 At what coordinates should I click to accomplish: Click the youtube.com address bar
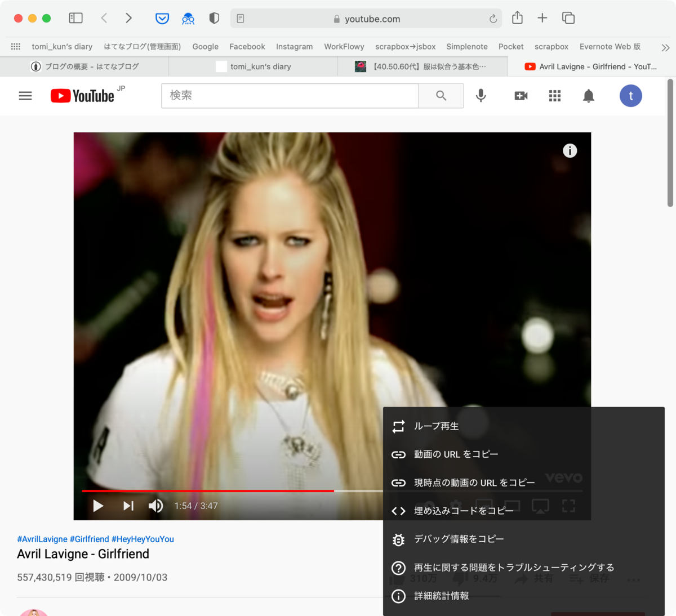point(367,19)
